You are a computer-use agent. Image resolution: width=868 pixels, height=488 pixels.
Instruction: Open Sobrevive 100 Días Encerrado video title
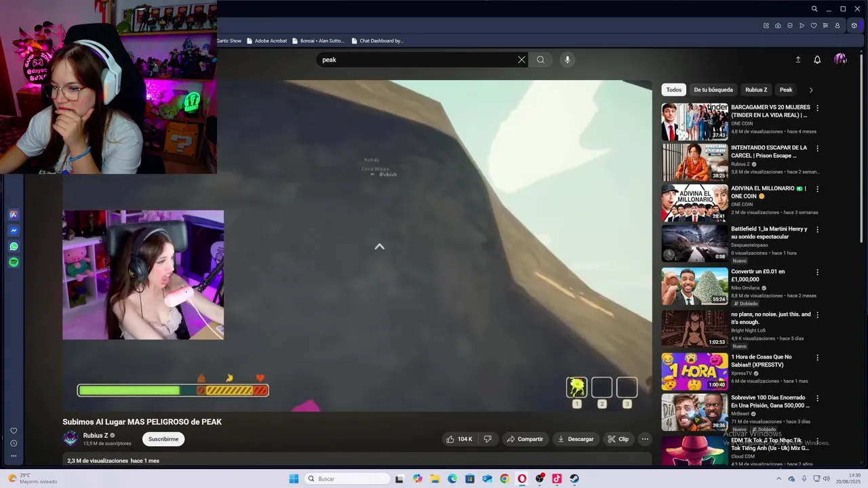[770, 401]
